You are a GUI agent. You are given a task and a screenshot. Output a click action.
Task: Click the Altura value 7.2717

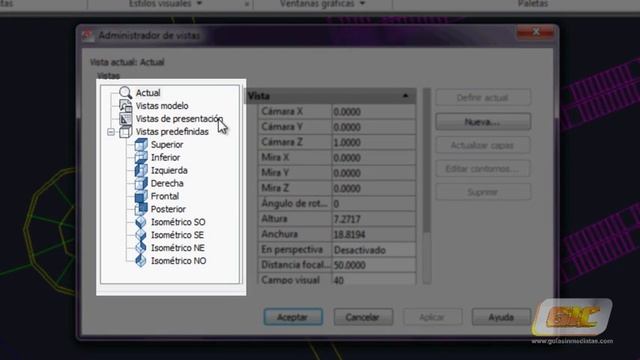tap(373, 219)
